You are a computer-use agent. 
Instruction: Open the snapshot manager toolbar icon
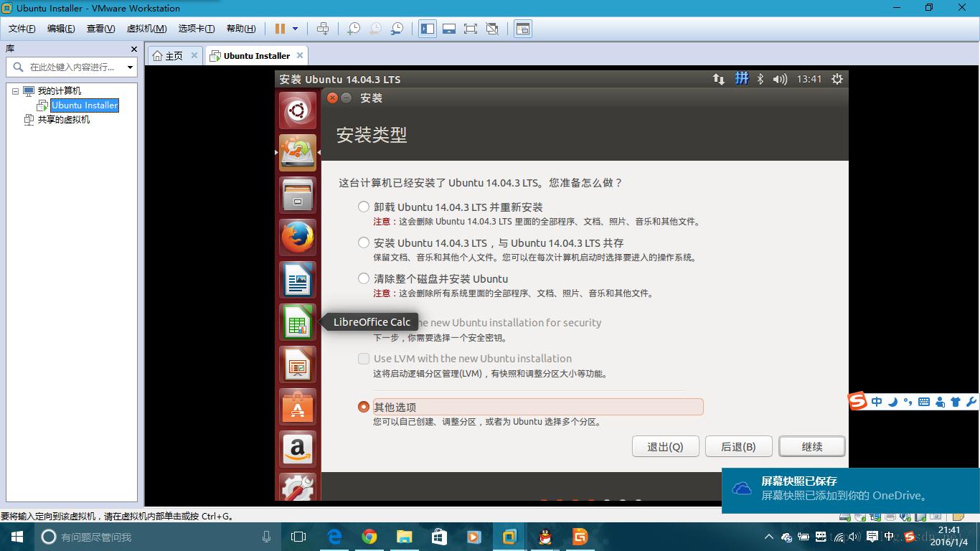pyautogui.click(x=397, y=29)
